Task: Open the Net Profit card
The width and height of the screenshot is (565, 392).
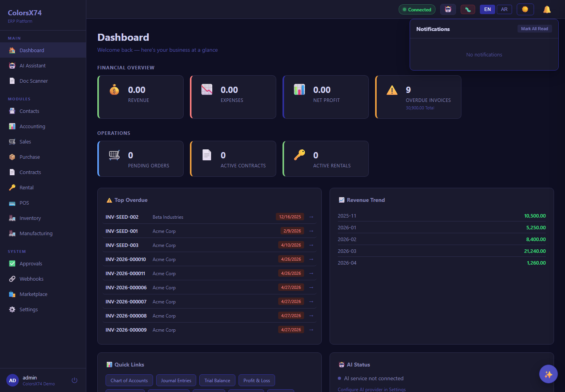Action: (326, 97)
